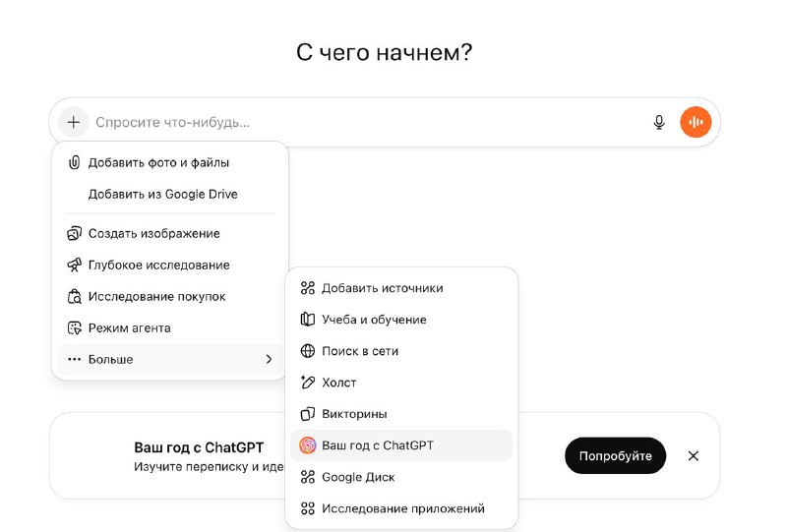Screen dimensions: 787x532
Task: Choose Исследование покупок option
Action: click(170, 297)
